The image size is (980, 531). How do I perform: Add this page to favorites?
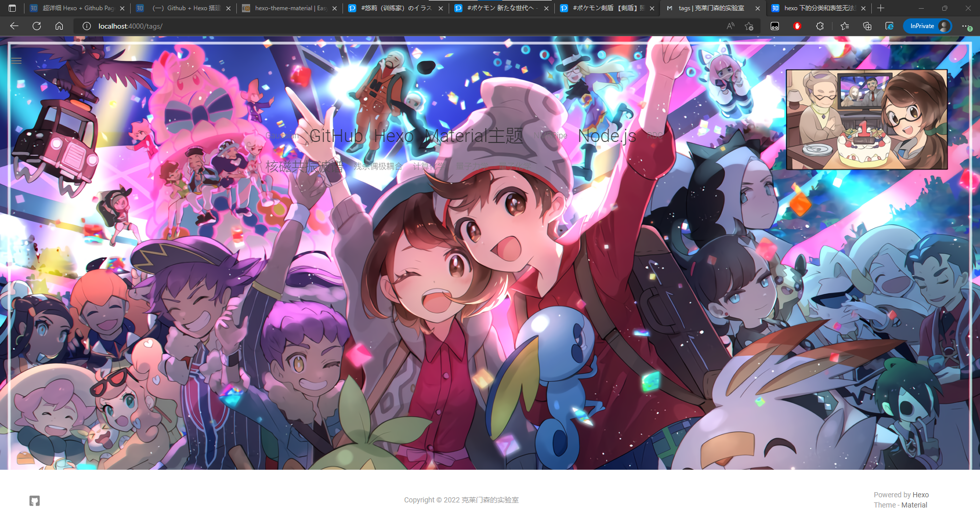(749, 26)
